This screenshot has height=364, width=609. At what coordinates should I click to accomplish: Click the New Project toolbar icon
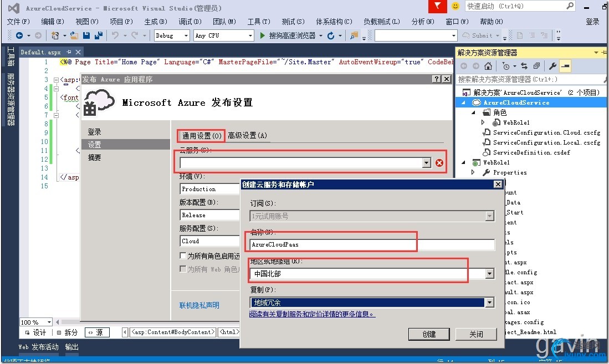[x=55, y=35]
